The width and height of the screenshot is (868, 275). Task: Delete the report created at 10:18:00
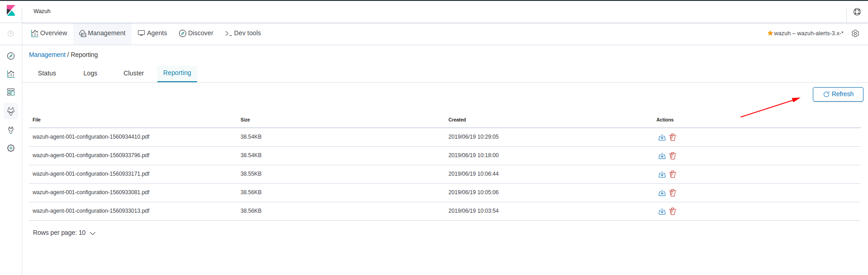pos(673,156)
